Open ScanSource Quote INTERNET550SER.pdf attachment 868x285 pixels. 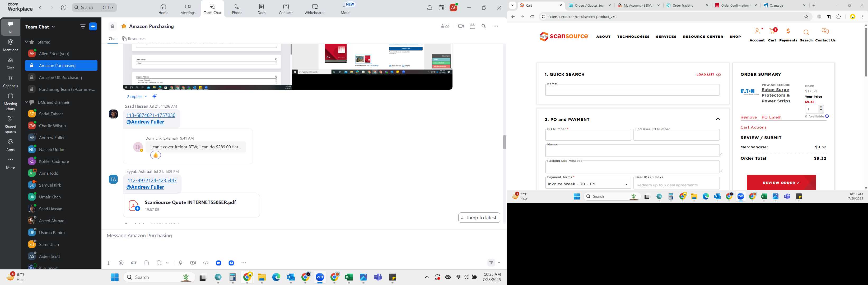pyautogui.click(x=192, y=206)
